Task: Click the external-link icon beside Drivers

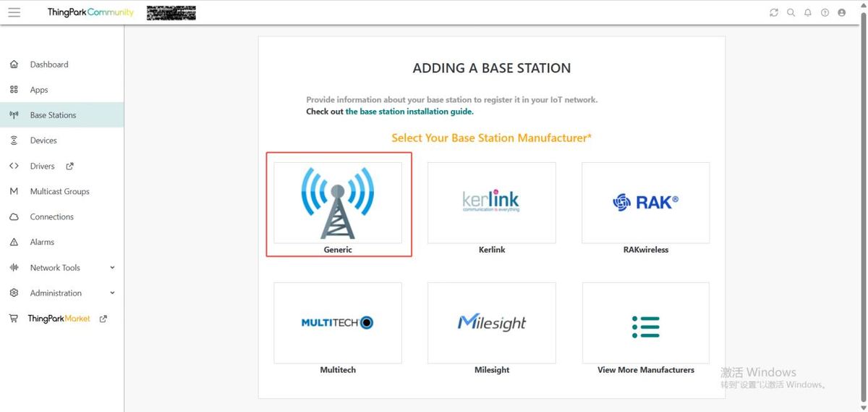Action: 70,166
